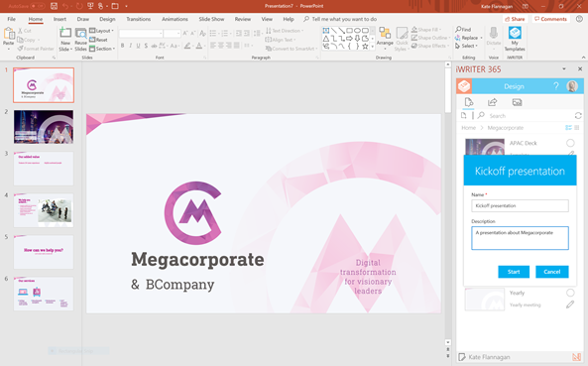The width and height of the screenshot is (588, 366).
Task: Open the Font Color picker
Action: click(199, 46)
